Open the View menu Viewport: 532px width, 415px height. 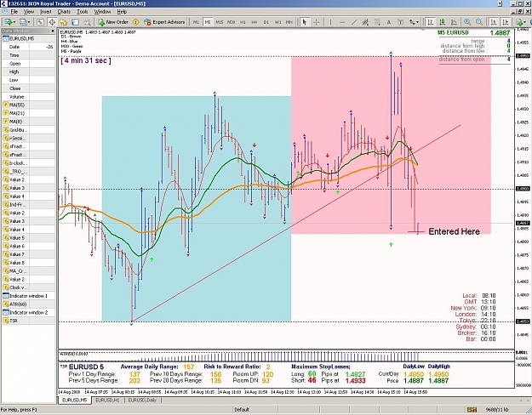click(29, 12)
